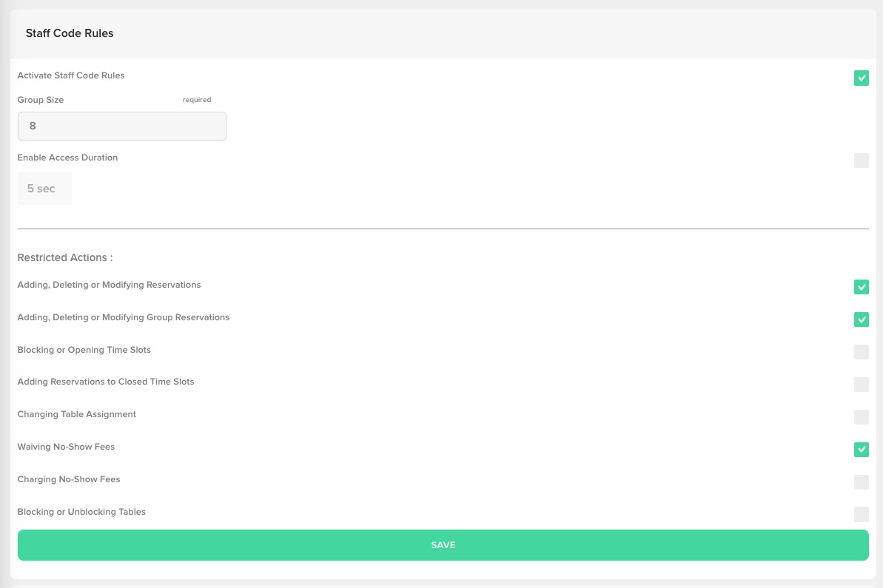Click the Restricted Actions section heading
This screenshot has height=588, width=883.
point(64,257)
